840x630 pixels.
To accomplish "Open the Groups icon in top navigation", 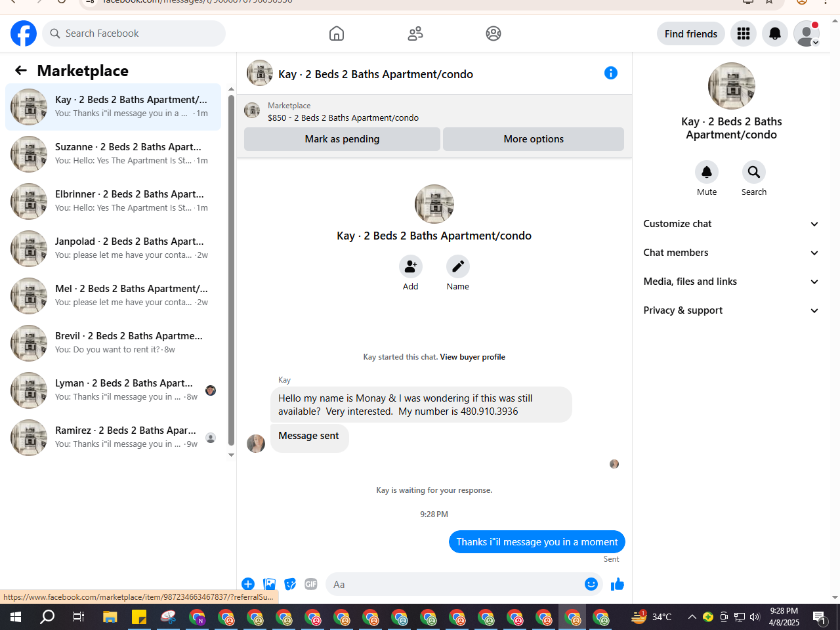I will pyautogui.click(x=493, y=33).
